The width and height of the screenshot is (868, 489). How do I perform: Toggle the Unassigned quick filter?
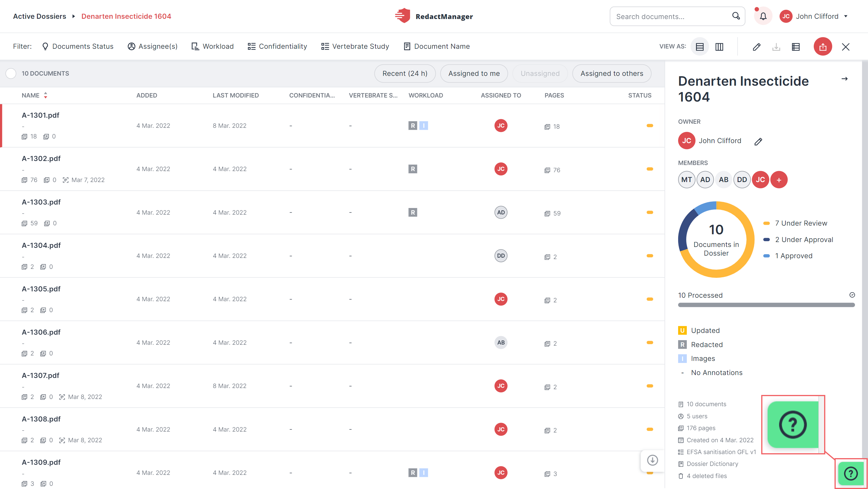[540, 73]
